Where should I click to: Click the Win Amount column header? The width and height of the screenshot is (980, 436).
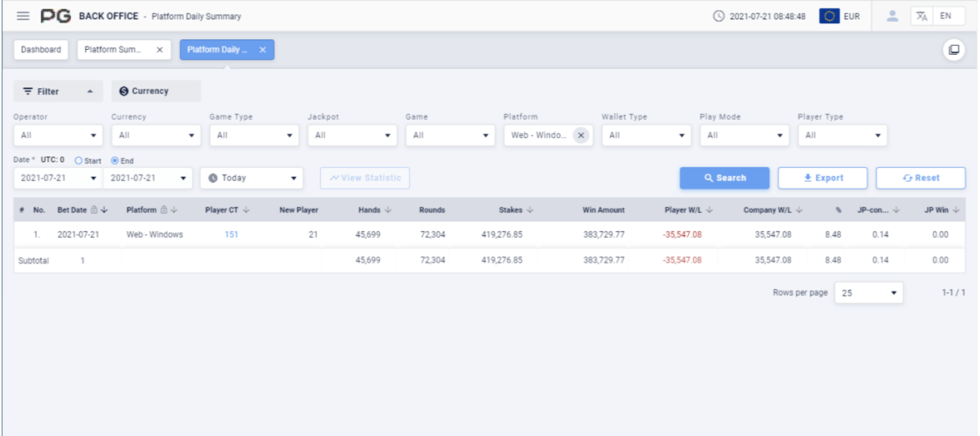603,210
